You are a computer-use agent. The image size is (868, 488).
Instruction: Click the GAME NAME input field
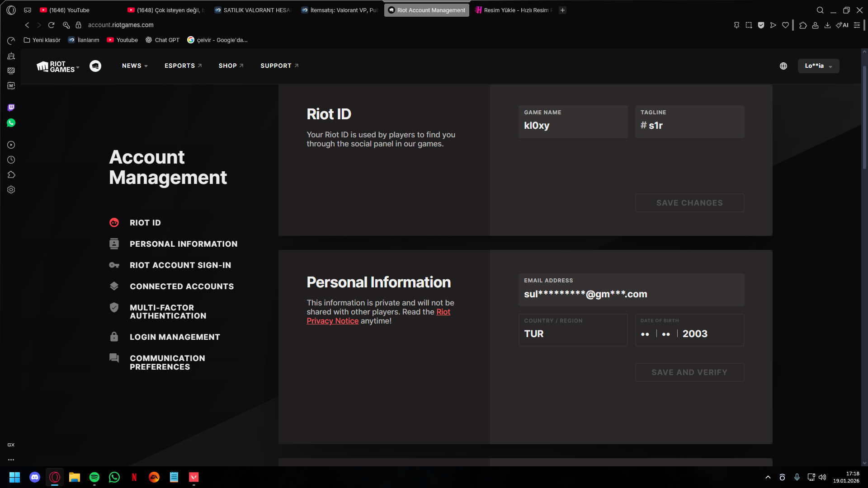tap(573, 122)
